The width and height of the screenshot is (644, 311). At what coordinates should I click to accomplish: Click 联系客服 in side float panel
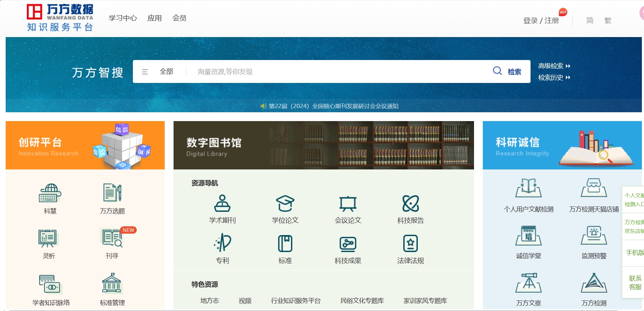coord(634,283)
